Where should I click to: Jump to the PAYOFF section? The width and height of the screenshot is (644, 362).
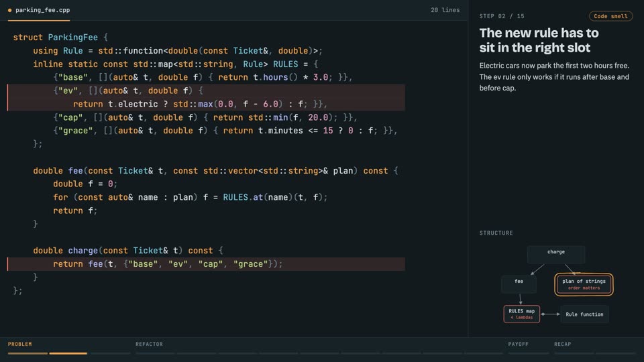click(x=519, y=344)
